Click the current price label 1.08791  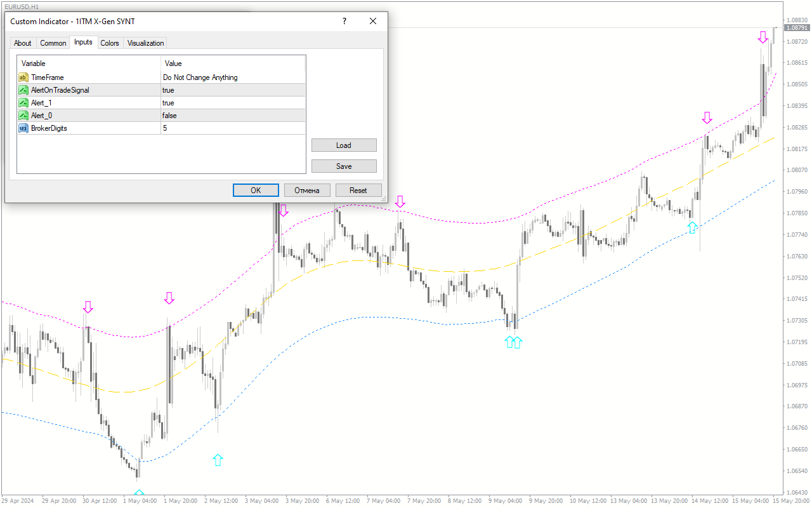coord(797,28)
